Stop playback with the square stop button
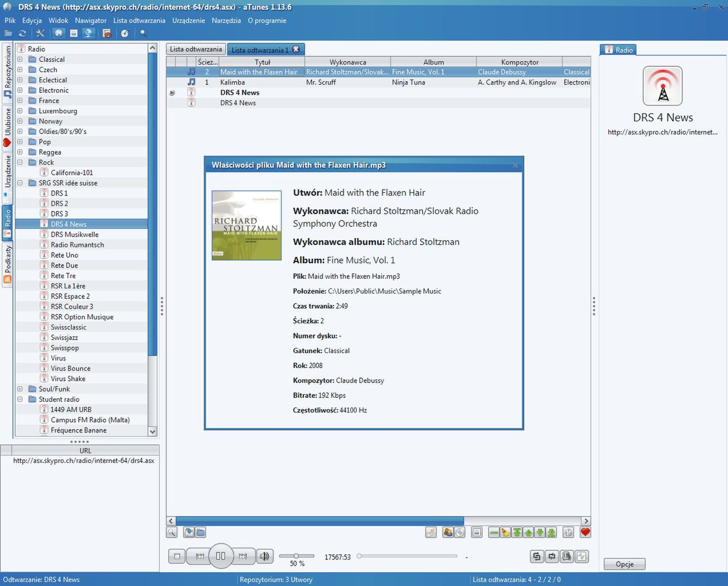 tap(177, 556)
